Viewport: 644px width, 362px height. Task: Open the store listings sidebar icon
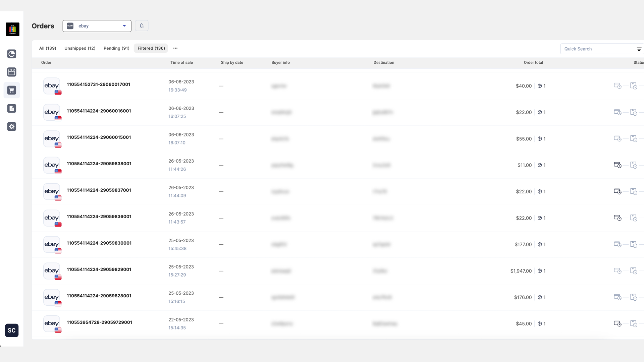coord(12,72)
